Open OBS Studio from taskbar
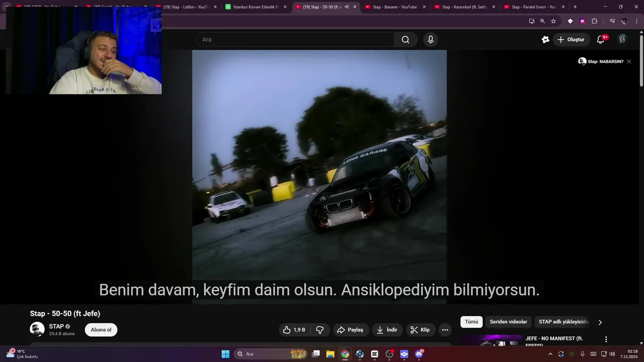 click(x=389, y=354)
